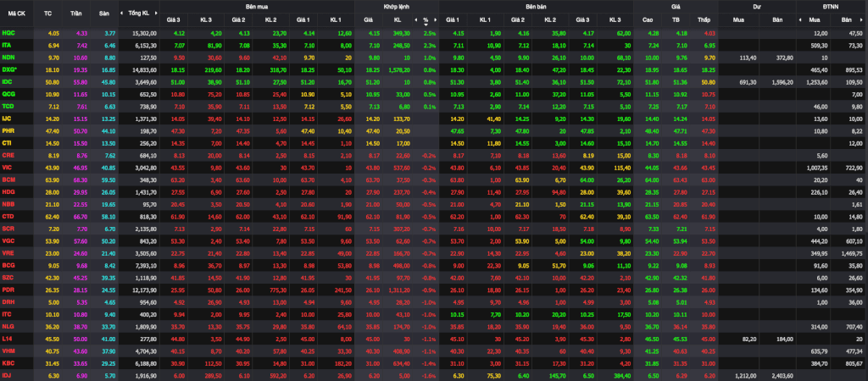Open the VGC stock symbol

click(8, 241)
